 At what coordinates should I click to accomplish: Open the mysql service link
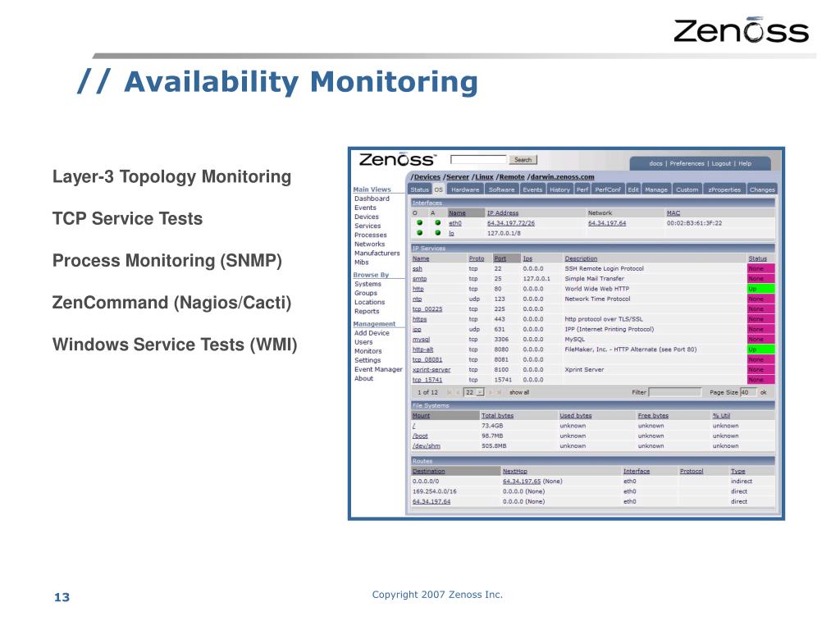pyautogui.click(x=421, y=340)
